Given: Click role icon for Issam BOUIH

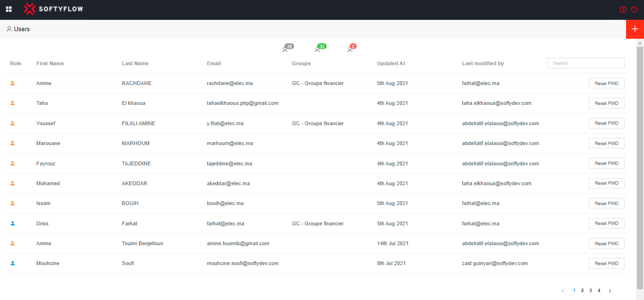Looking at the screenshot, I should coord(13,203).
